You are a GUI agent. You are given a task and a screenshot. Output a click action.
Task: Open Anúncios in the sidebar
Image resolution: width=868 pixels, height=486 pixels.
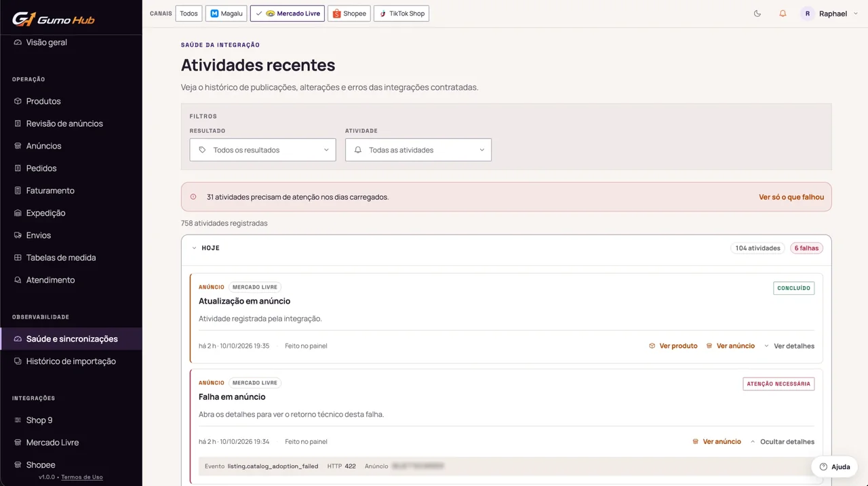[x=71, y=146]
